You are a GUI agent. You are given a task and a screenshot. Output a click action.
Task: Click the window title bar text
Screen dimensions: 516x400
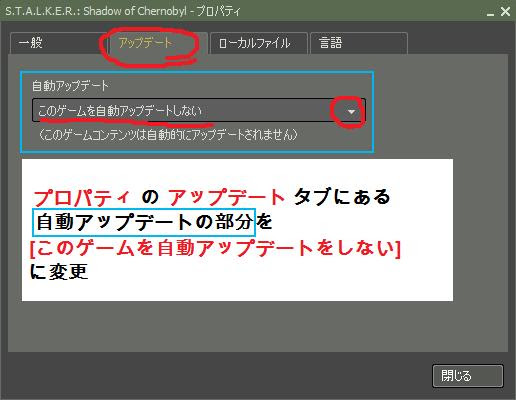tap(123, 11)
